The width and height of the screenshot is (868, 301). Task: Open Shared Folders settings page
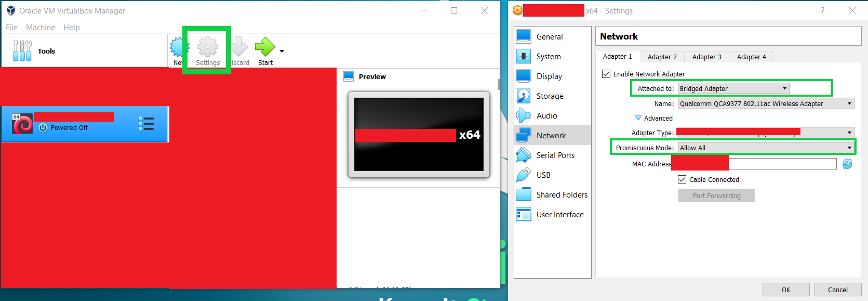[562, 195]
